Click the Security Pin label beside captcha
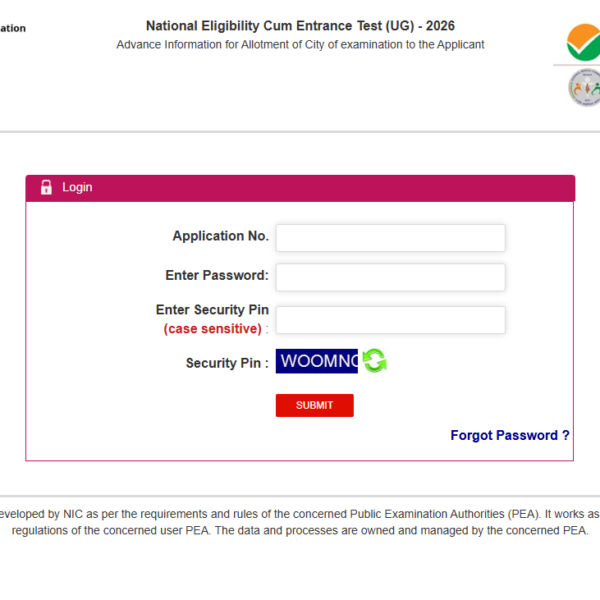The image size is (600, 600). pyautogui.click(x=226, y=363)
